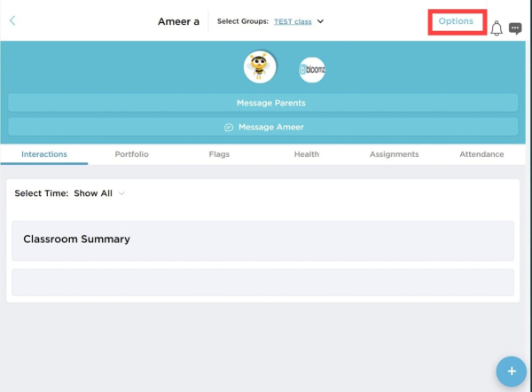532x392 pixels.
Task: Expand the Select Groups chevron
Action: [x=320, y=21]
